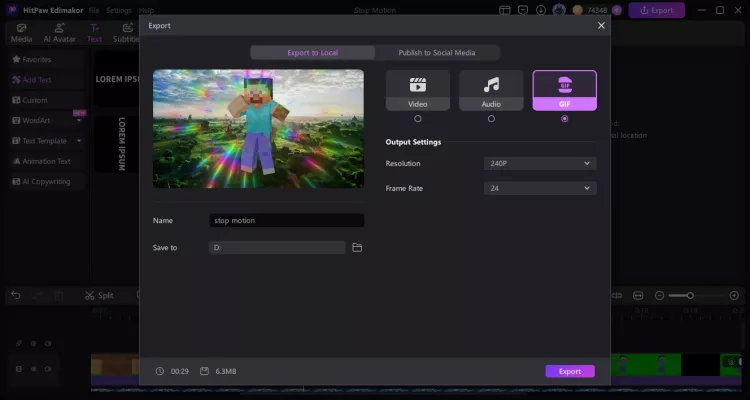
Task: Toggle mute speaker on lower timeline track
Action: click(x=48, y=369)
